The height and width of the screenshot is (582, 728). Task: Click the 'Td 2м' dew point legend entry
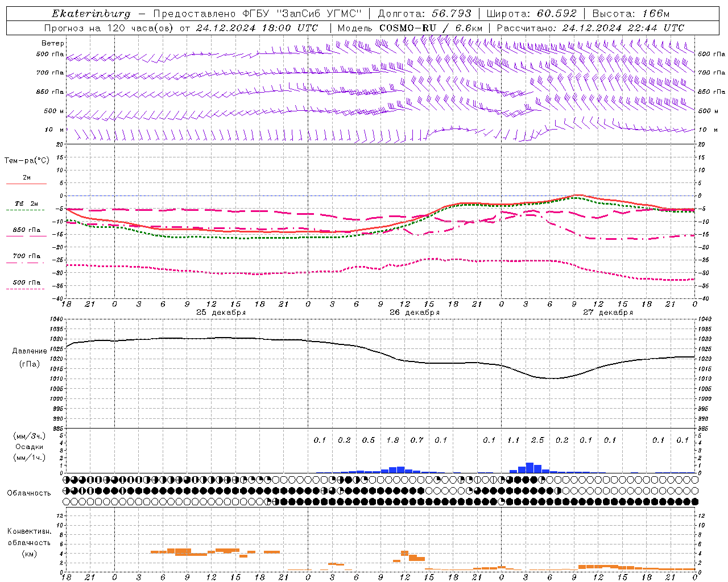[x=27, y=203]
